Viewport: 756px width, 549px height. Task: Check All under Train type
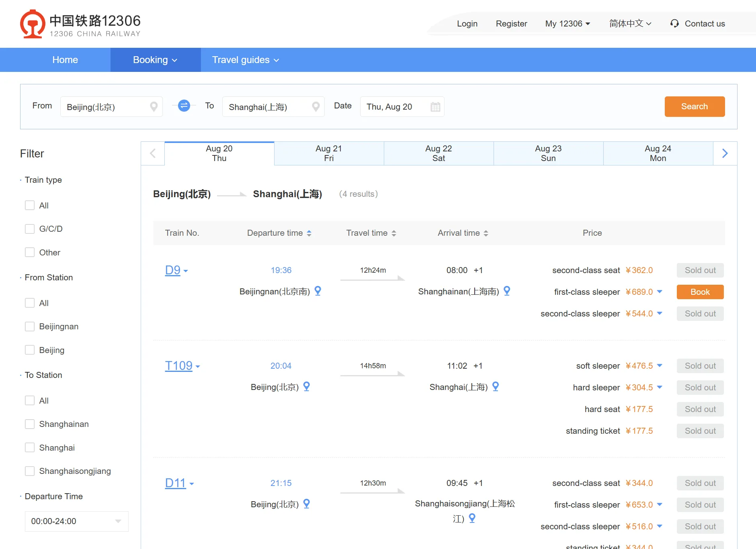click(x=30, y=205)
